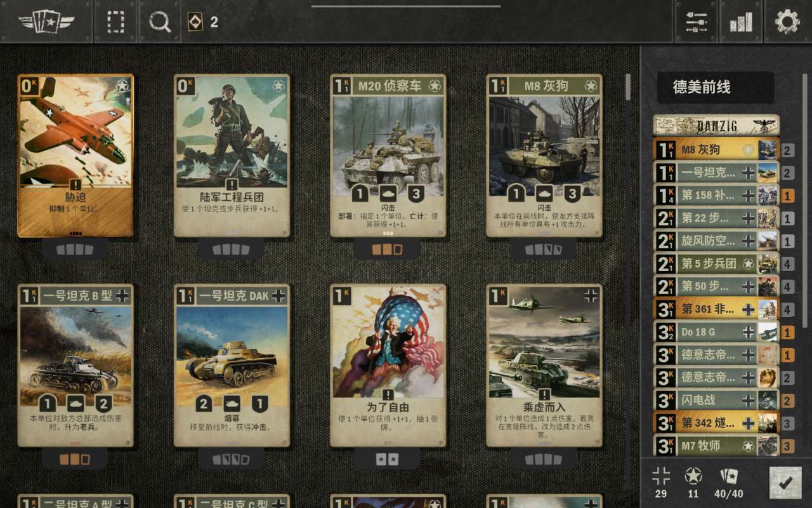Open the settings gear icon
This screenshot has height=508, width=812.
(787, 22)
